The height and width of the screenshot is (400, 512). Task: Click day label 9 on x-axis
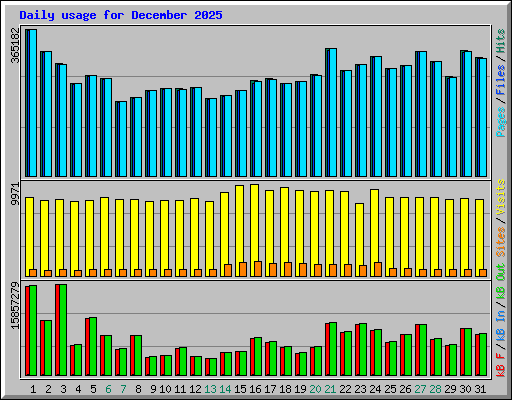pos(153,389)
